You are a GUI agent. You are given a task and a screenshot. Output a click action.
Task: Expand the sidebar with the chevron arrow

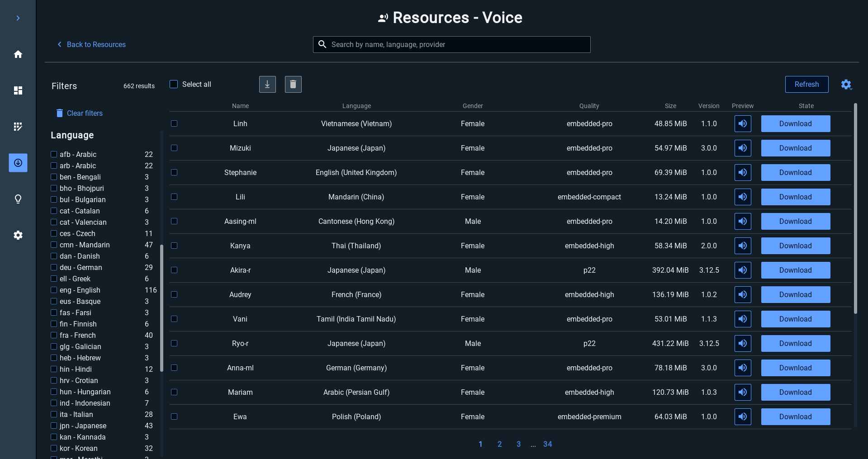click(x=18, y=18)
